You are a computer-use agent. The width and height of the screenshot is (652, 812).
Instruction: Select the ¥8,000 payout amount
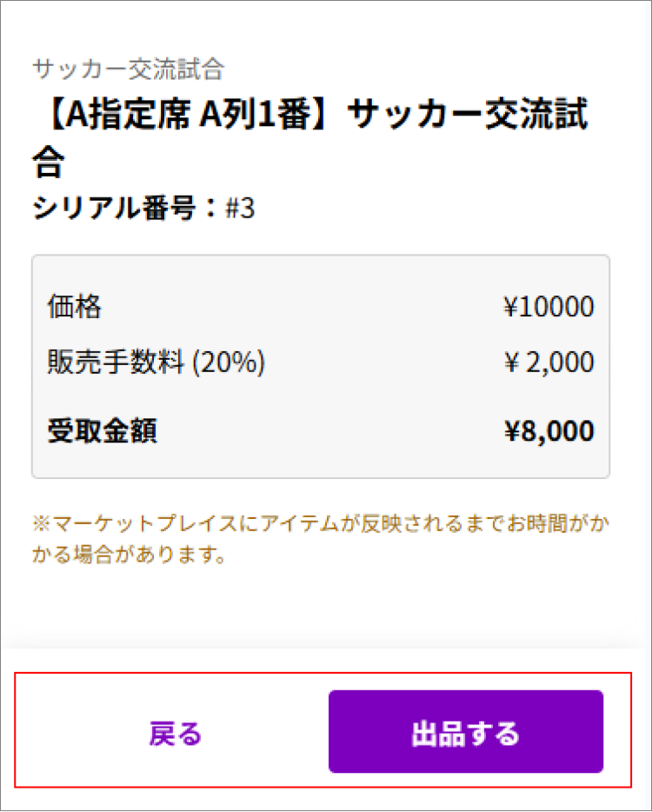(556, 430)
